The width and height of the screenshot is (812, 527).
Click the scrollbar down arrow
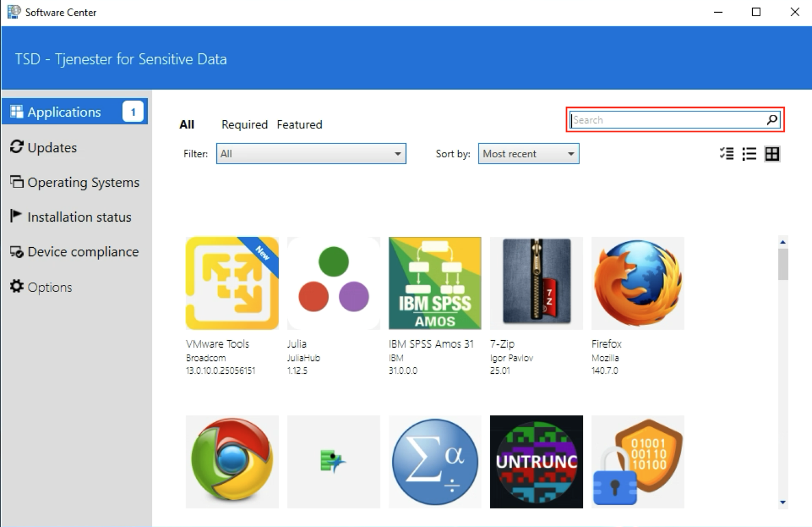click(783, 503)
